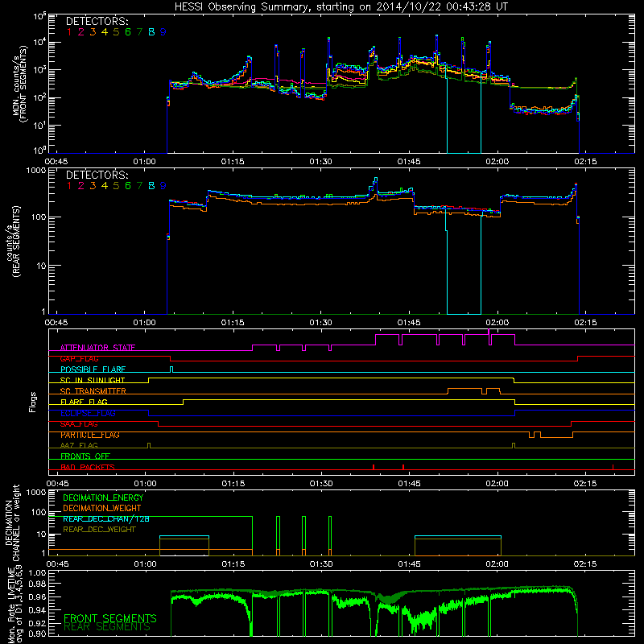The image size is (644, 644).
Task: Click the 01:30 time label under the front segments panel
Action: click(320, 162)
